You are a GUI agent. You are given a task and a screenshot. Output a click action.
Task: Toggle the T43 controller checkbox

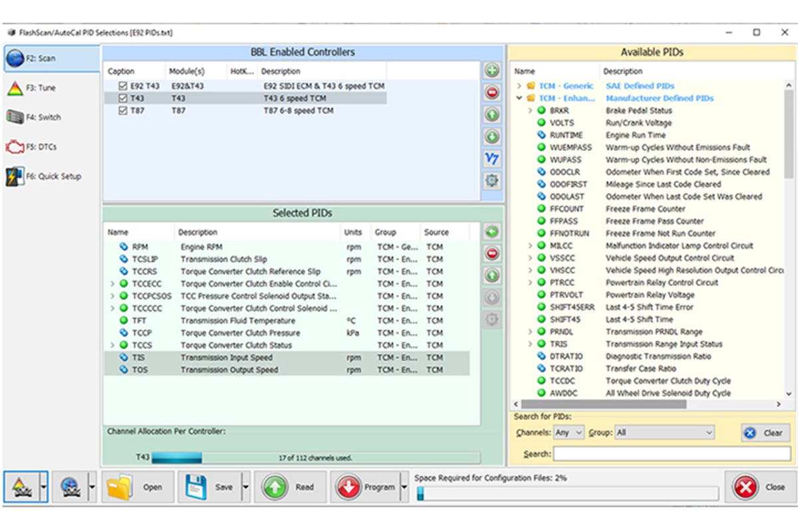(122, 98)
